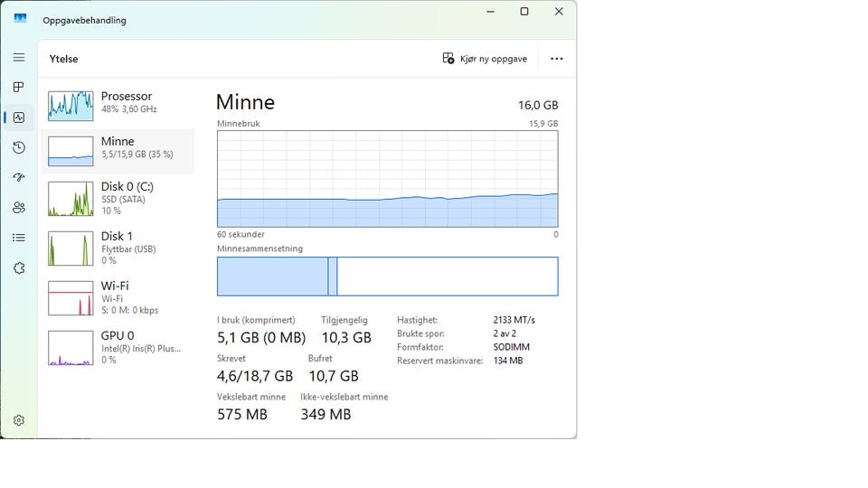Switch to Disk 0 (C:) view
The image size is (868, 488).
tap(118, 198)
